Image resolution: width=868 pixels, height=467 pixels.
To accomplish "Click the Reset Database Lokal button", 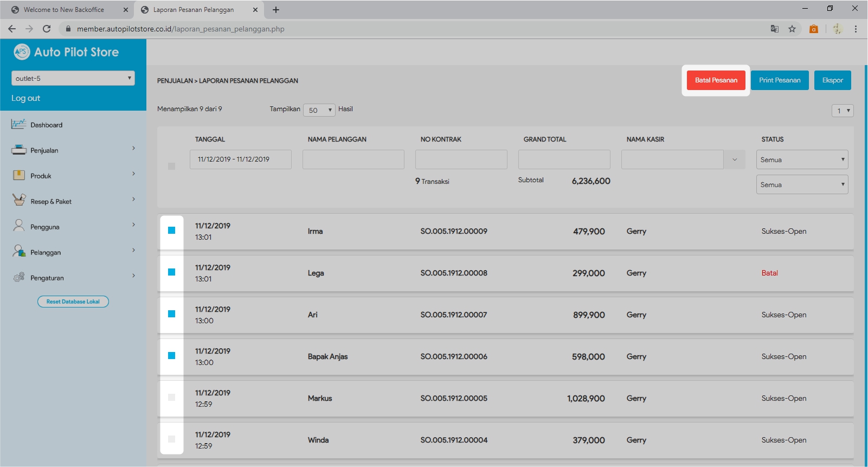I will [73, 302].
